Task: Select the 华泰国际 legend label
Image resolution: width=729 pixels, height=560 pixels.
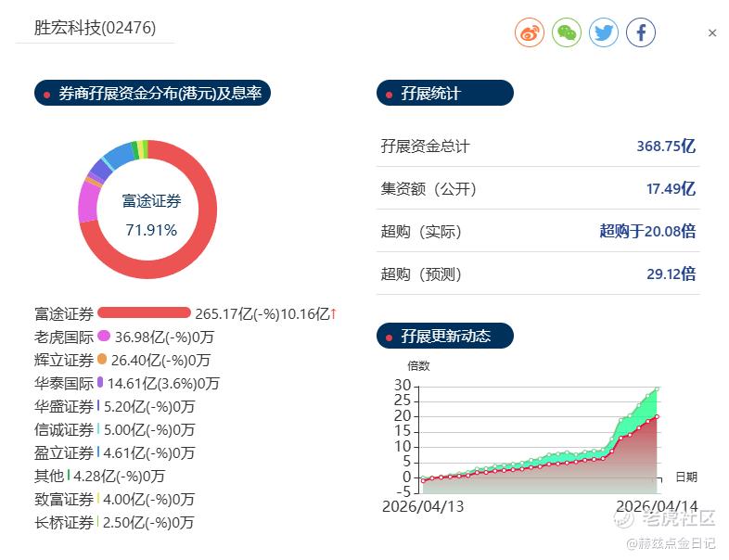Action: click(x=64, y=384)
